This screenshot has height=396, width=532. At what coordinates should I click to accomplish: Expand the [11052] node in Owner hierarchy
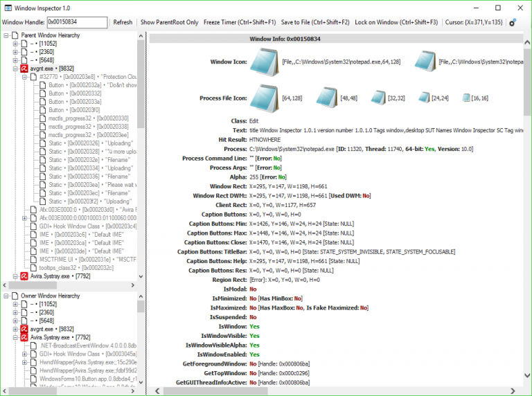(x=15, y=304)
